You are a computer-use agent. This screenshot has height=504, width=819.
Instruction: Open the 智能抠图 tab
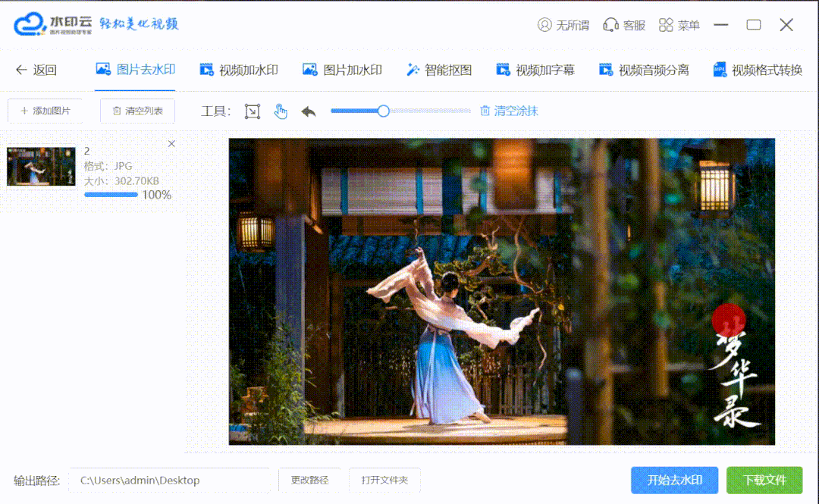(x=439, y=70)
